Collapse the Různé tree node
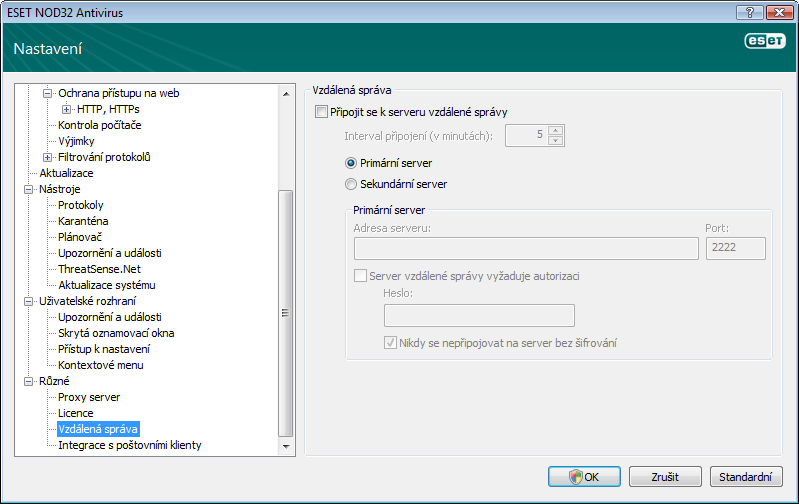799x504 pixels. pos(29,381)
